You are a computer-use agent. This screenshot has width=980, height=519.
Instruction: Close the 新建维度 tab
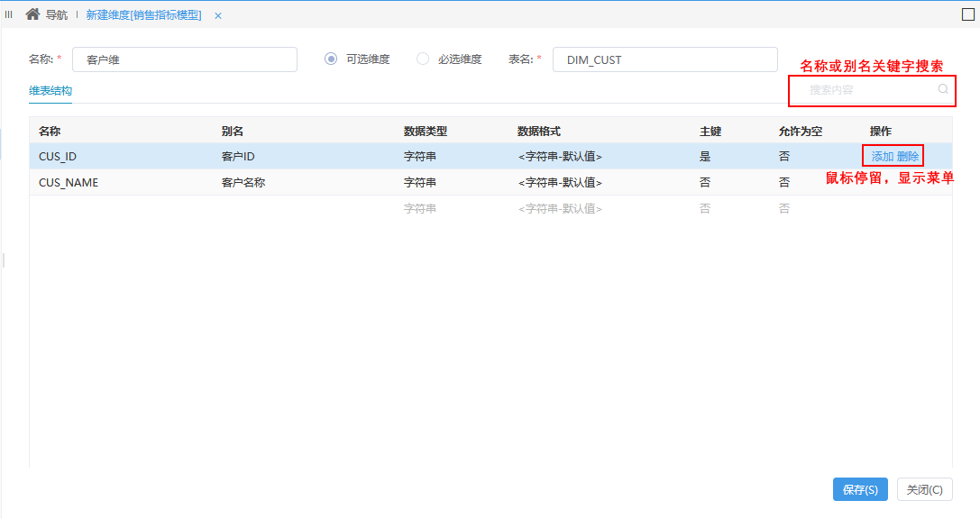click(218, 15)
